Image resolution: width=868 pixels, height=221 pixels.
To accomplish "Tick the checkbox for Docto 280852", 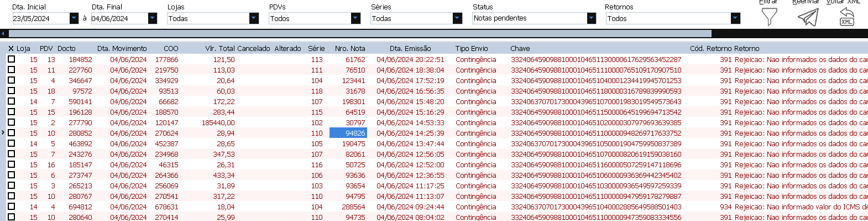I will 11,133.
